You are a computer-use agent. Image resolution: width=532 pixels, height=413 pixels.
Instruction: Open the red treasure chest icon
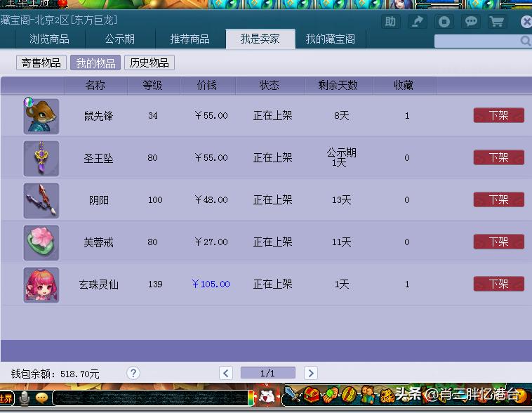click(310, 395)
